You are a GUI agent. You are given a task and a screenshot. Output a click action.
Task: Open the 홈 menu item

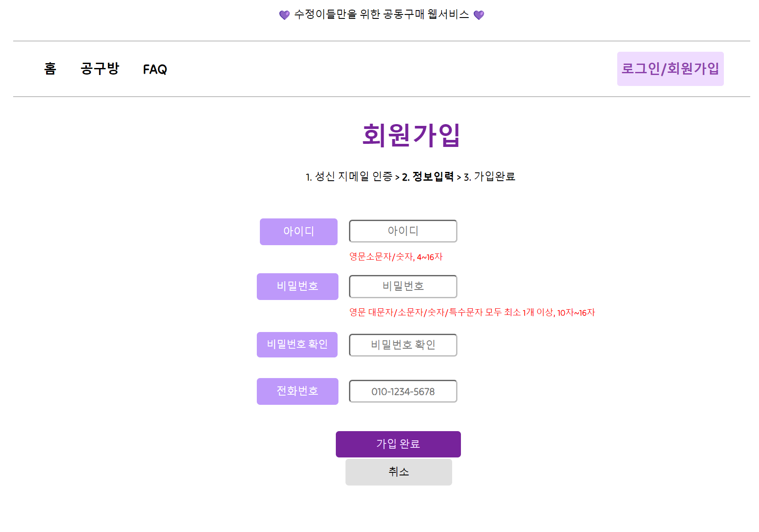pos(50,69)
